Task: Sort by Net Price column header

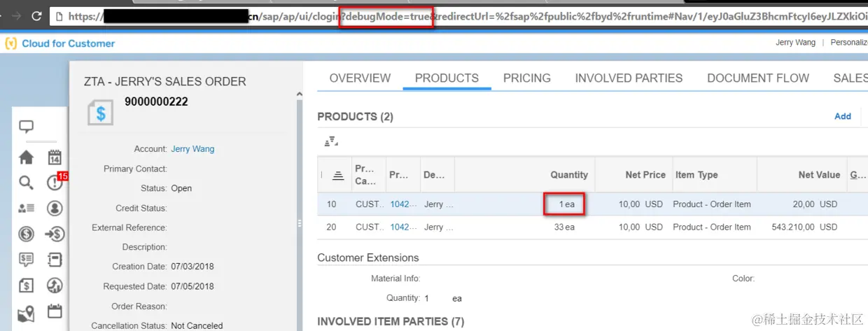Action: [x=645, y=175]
